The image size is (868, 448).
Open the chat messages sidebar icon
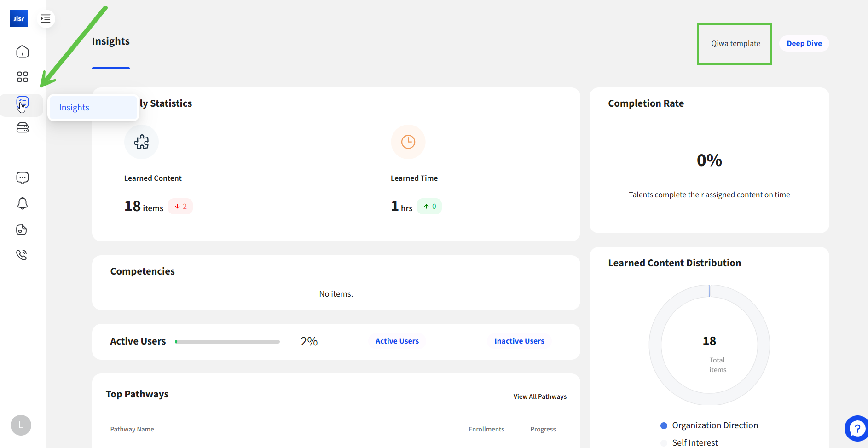tap(23, 178)
